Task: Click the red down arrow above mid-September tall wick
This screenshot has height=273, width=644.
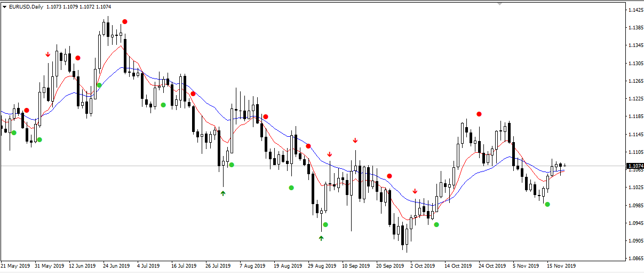Action: (x=355, y=141)
